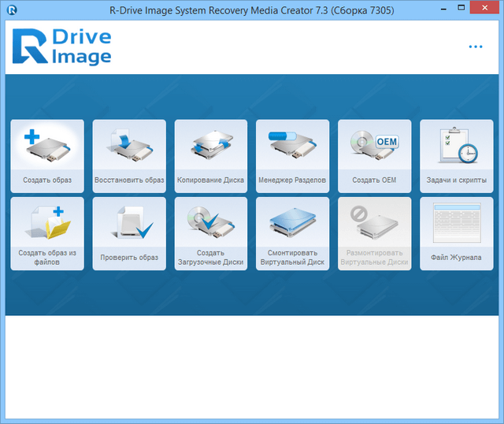
Task: Click the grayed-out Размонтировать Виртуальные Диски tile
Action: (x=374, y=232)
